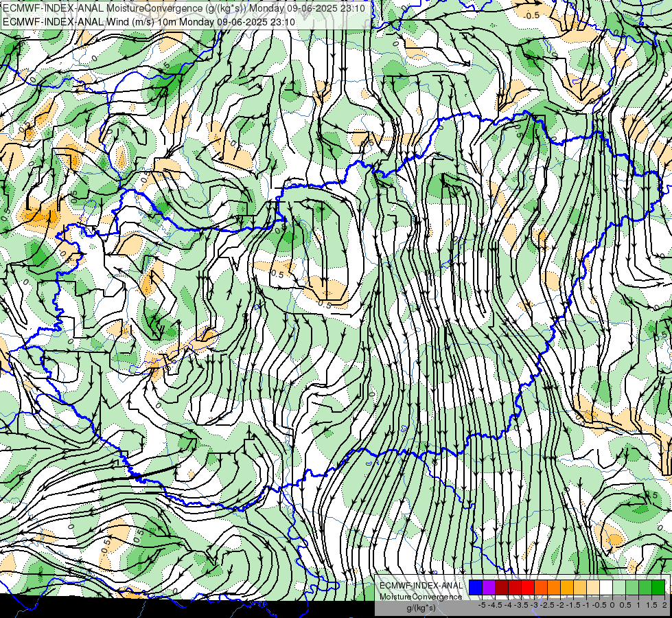
Task: Click the 2 tick label at the legend's end
Action: point(664,605)
